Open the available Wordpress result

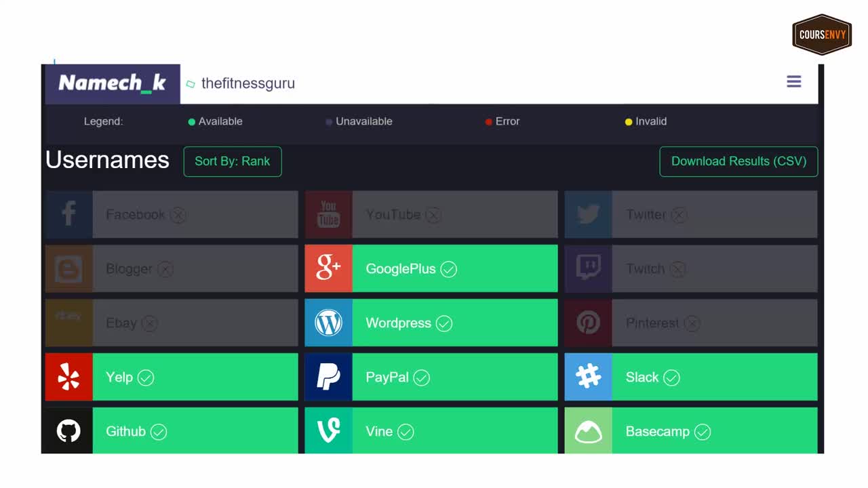431,323
